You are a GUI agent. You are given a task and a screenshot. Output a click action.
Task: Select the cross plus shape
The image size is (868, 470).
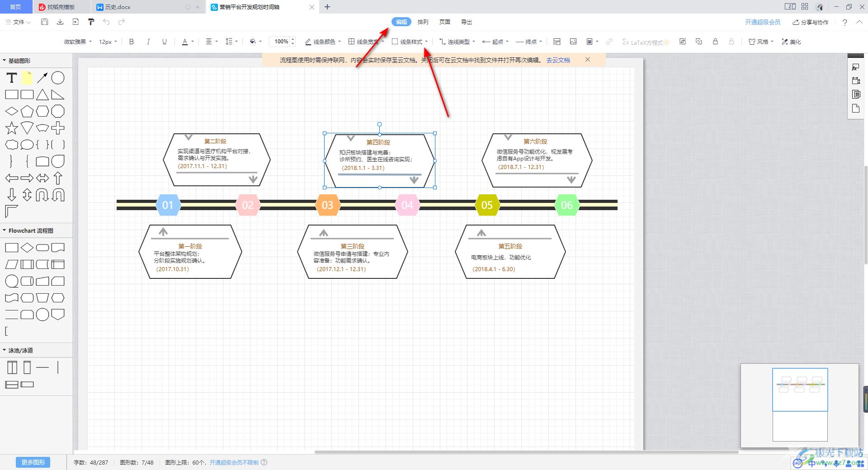click(x=58, y=128)
